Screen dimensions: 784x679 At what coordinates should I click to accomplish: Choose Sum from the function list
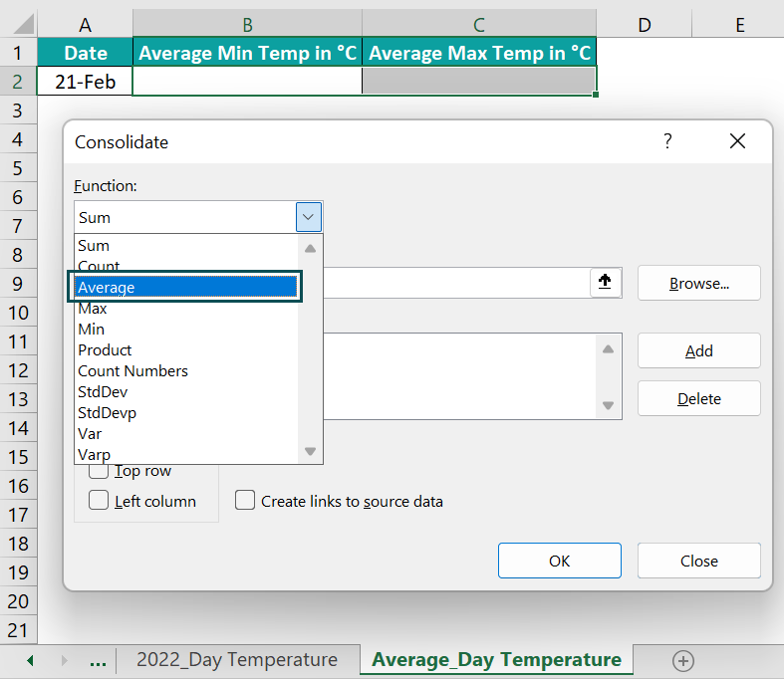click(186, 245)
